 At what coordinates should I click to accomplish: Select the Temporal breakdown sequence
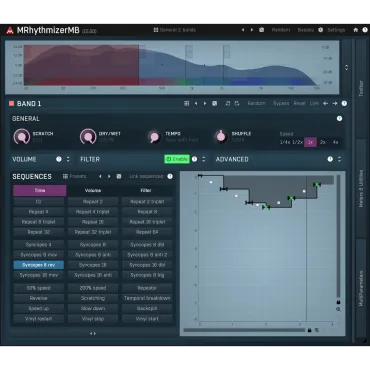pos(147,298)
